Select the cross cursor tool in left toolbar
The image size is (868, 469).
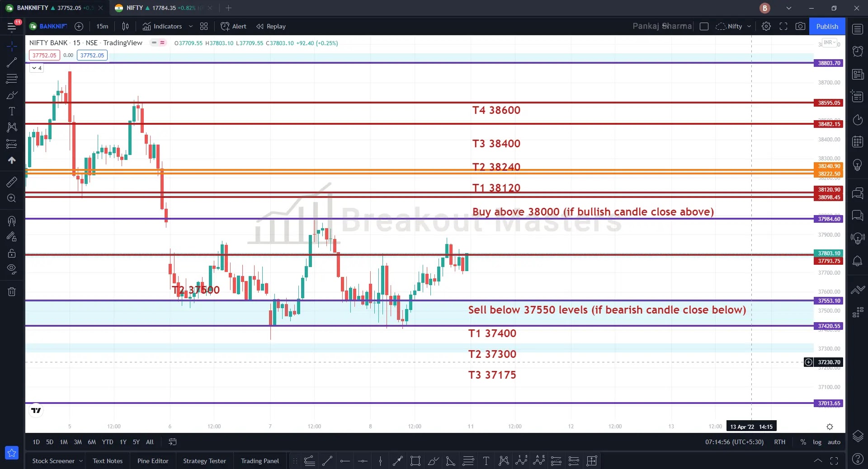click(12, 46)
